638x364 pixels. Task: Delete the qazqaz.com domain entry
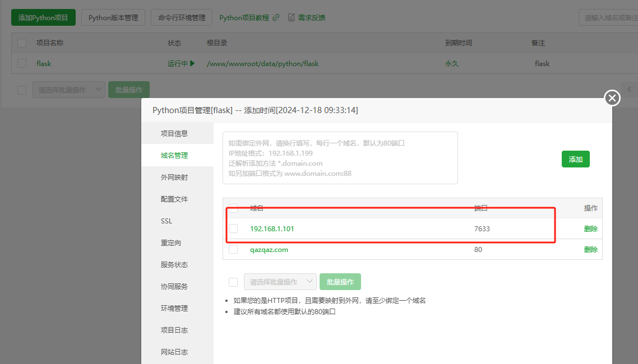coord(590,249)
